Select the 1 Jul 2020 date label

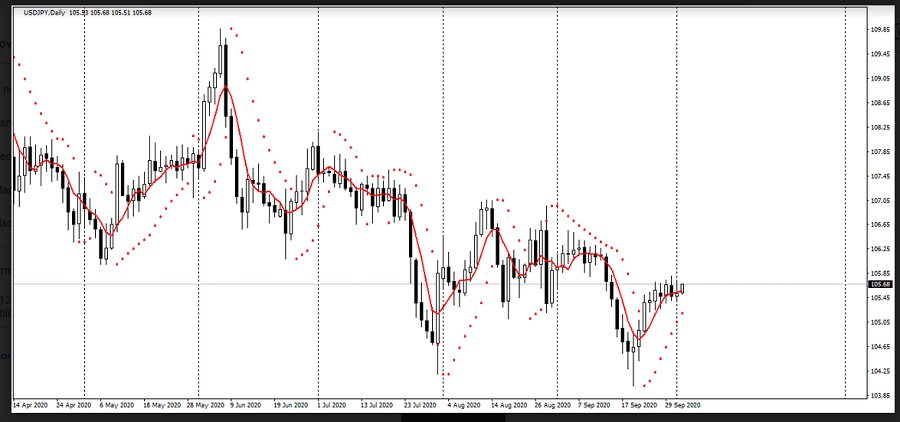coord(333,407)
